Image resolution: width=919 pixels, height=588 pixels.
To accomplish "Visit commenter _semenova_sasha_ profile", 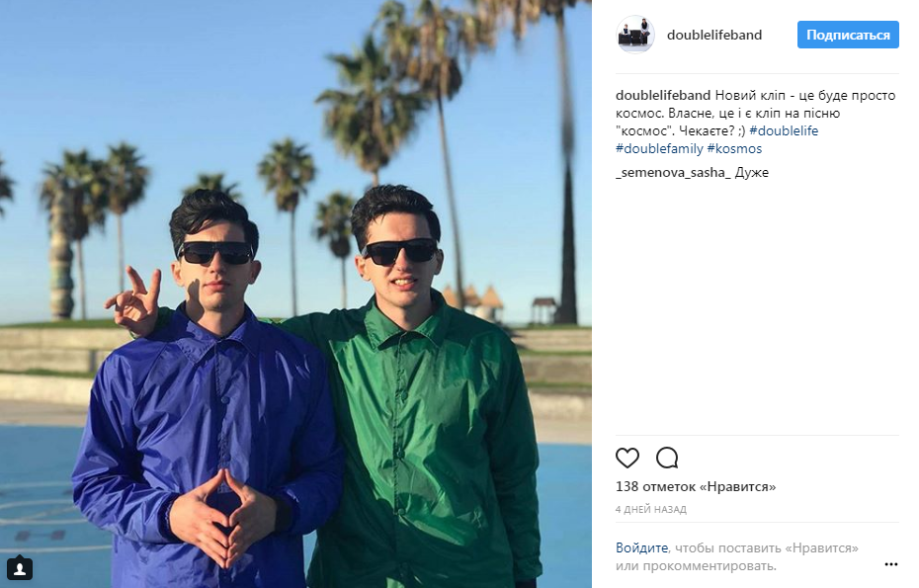I will pyautogui.click(x=673, y=173).
